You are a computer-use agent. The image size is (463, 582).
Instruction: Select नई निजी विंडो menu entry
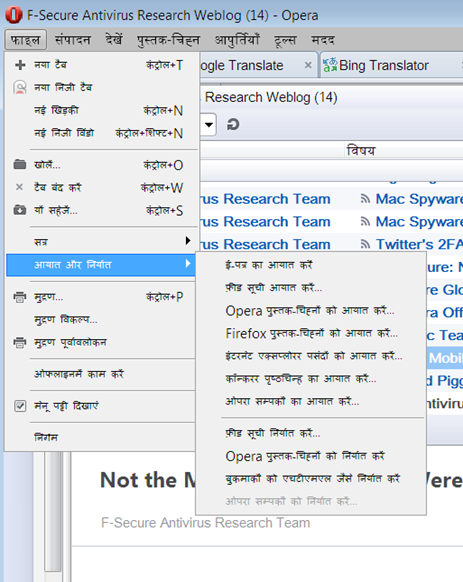[101, 133]
